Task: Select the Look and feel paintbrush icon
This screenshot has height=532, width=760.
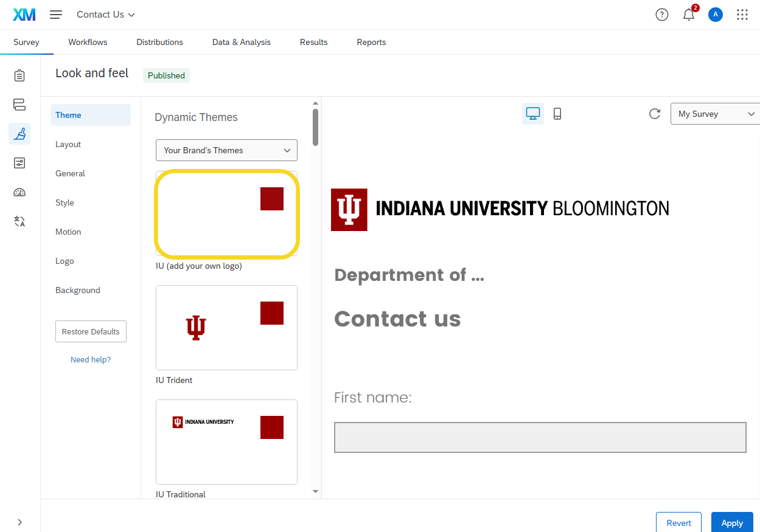Action: (19, 134)
